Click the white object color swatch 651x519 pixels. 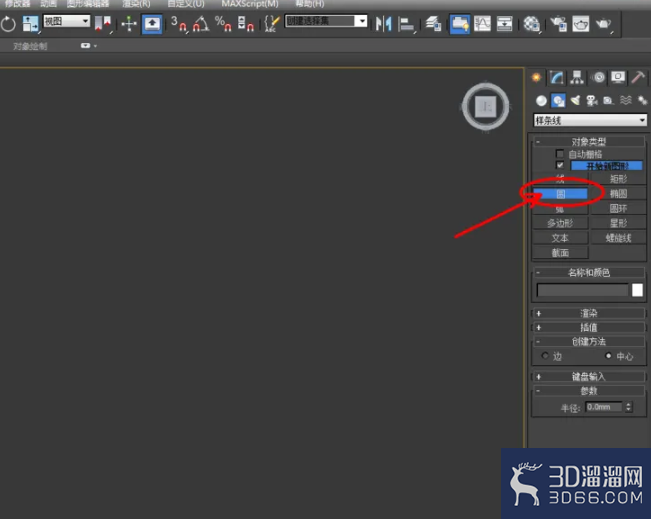[637, 290]
